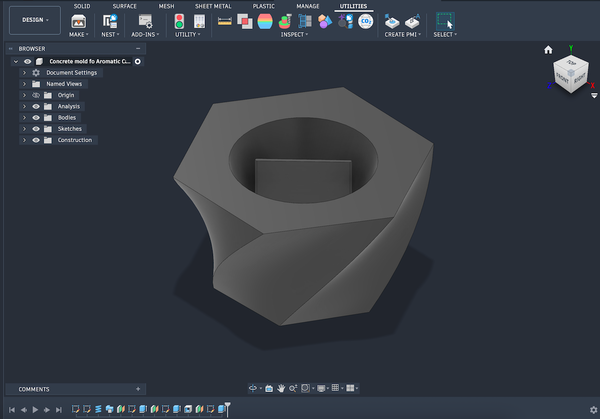
Task: Switch to the PLASTIC tab
Action: point(264,6)
